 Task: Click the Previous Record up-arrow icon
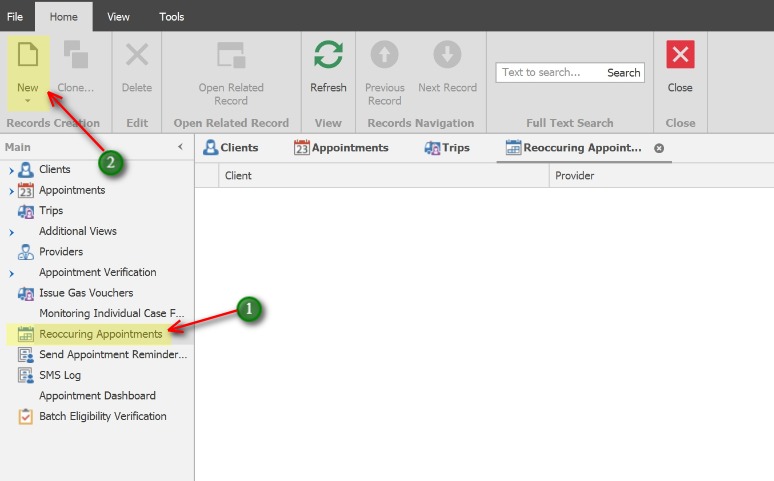(x=385, y=54)
